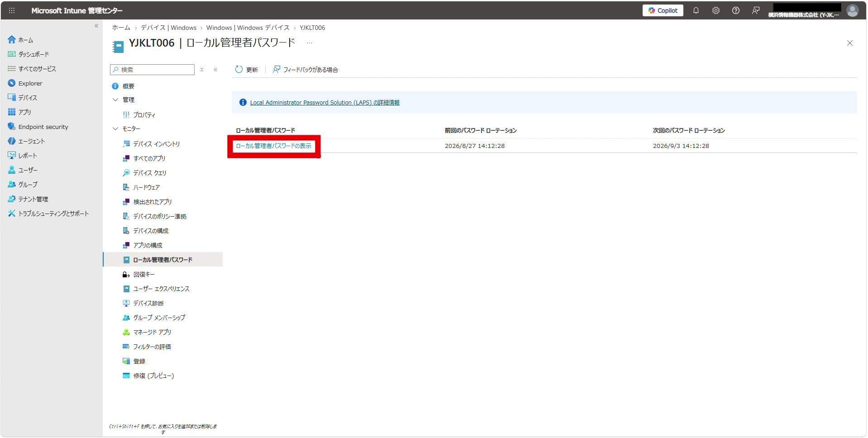This screenshot has height=438, width=868.
Task: Click the ユーザー エクスペリエンス icon
Action: (126, 289)
